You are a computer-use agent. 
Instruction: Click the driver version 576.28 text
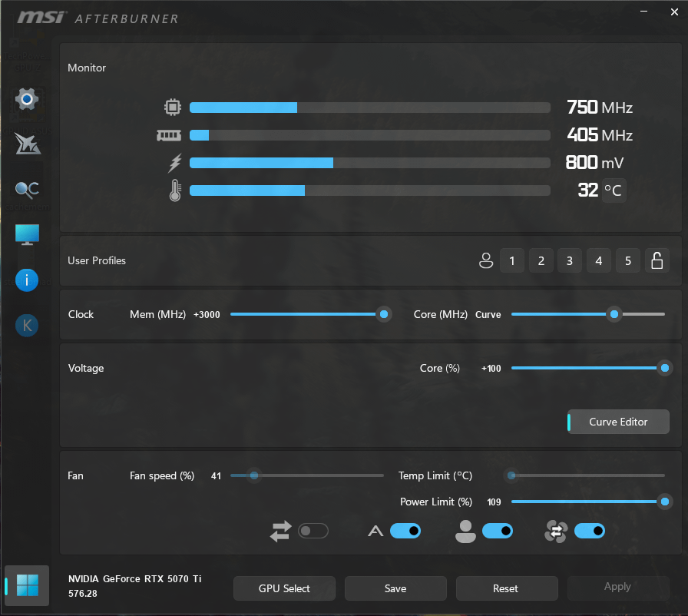82,594
